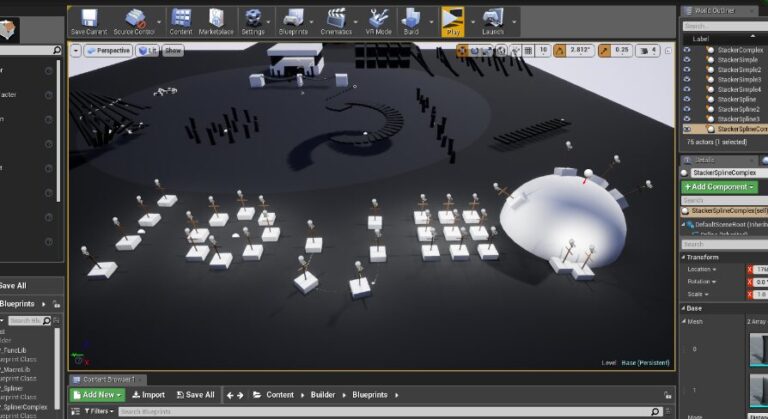Viewport: 768px width, 419px height.
Task: Navigate forward with the right arrow
Action: point(240,395)
